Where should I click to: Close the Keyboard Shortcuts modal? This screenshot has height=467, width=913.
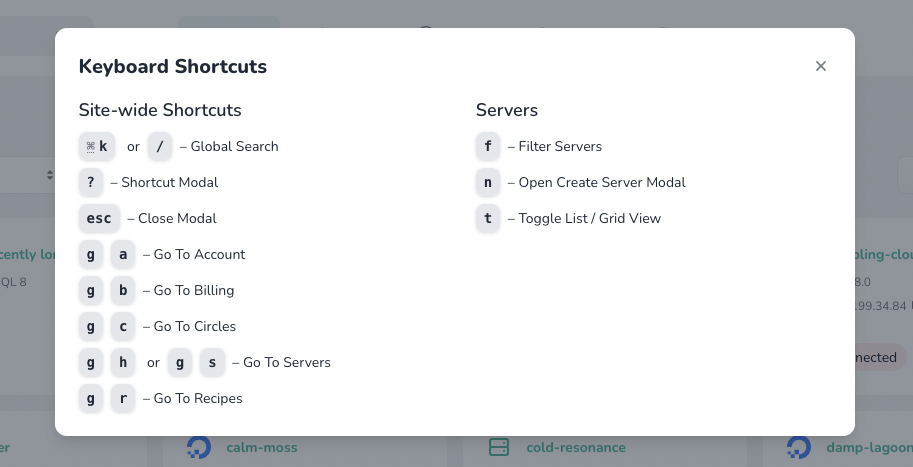point(820,66)
